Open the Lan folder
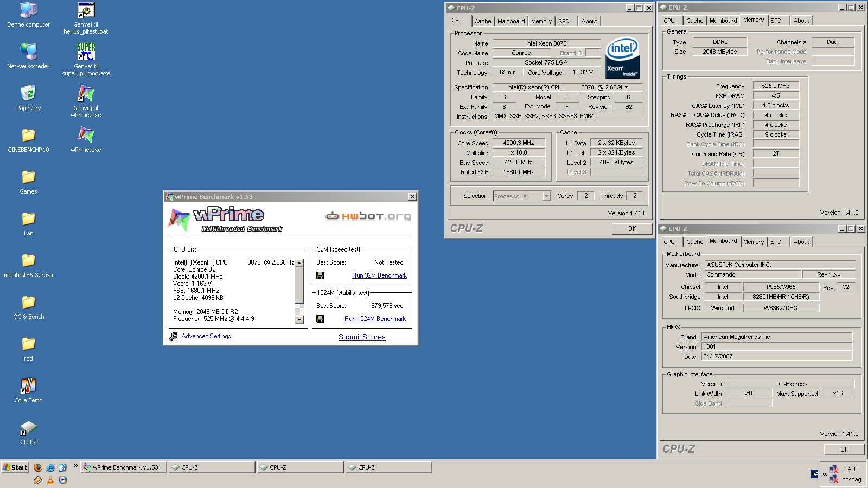This screenshot has width=868, height=488. (28, 223)
